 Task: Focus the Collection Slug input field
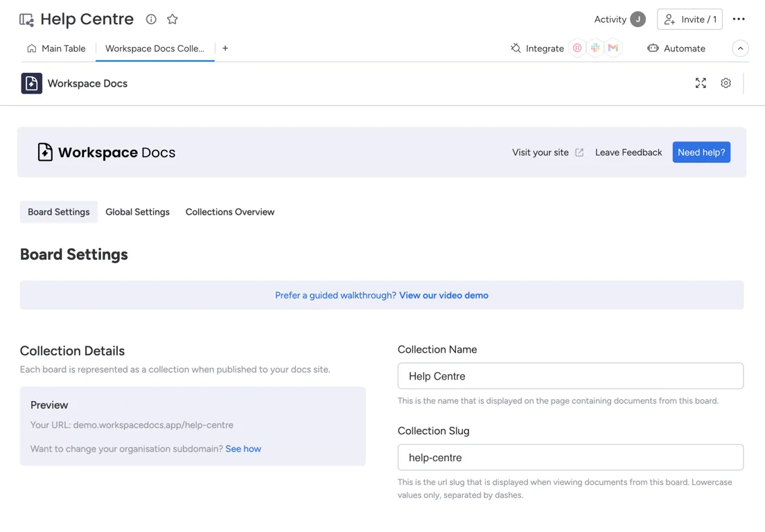point(570,457)
